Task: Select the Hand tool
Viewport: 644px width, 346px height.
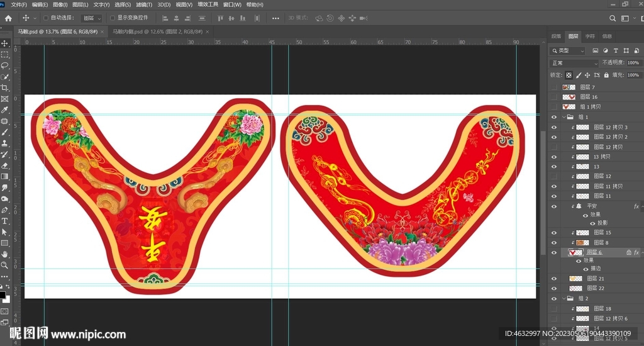Action: [5, 254]
